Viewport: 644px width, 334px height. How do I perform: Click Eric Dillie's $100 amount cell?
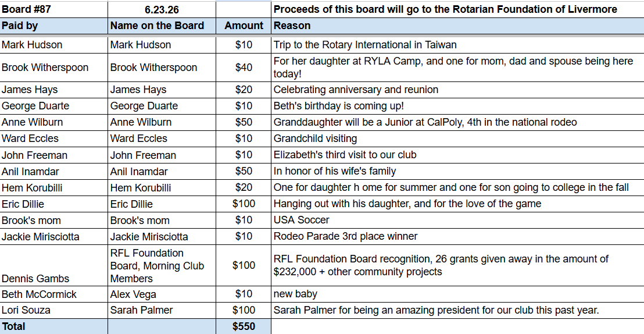[x=244, y=204]
